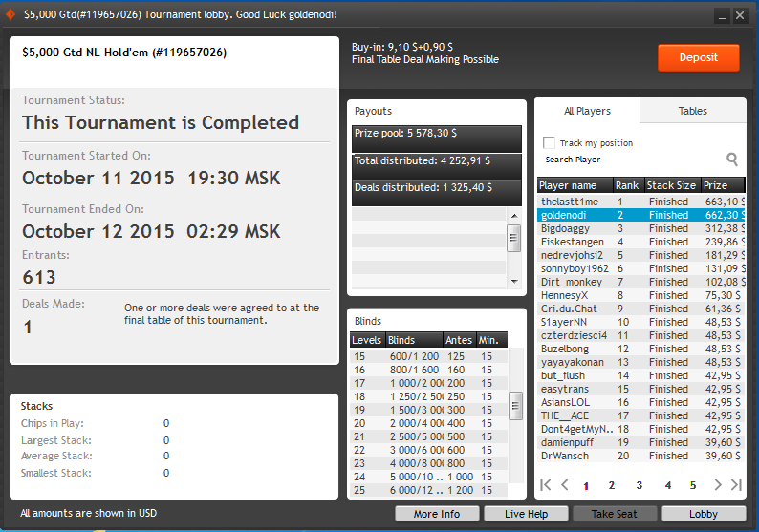Click the Blinds column header in Blinds table
The image size is (759, 532).
pyautogui.click(x=414, y=340)
